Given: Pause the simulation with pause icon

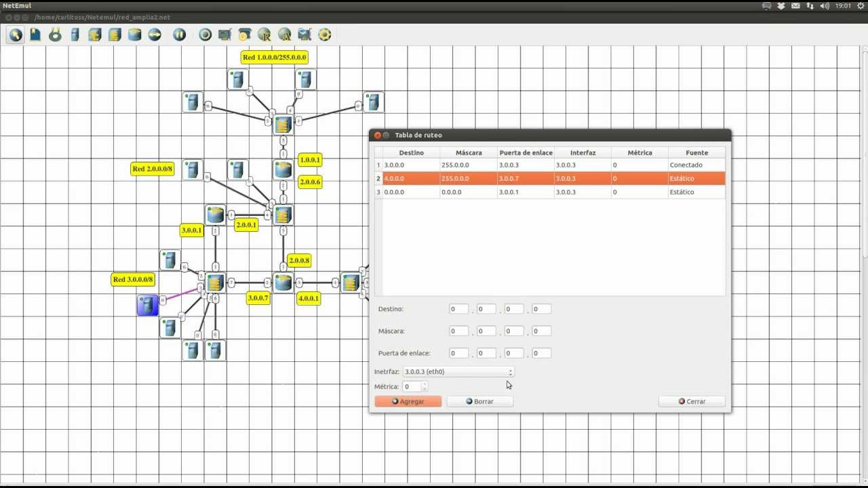Looking at the screenshot, I should click(x=180, y=35).
